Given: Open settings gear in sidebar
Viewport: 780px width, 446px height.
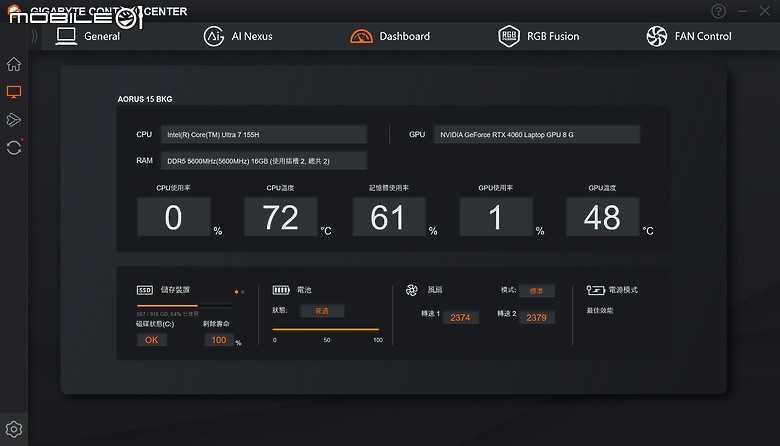Looking at the screenshot, I should tap(14, 429).
